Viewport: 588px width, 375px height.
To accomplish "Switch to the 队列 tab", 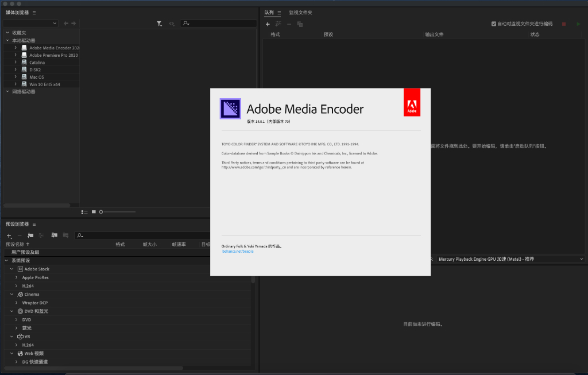I will click(269, 13).
